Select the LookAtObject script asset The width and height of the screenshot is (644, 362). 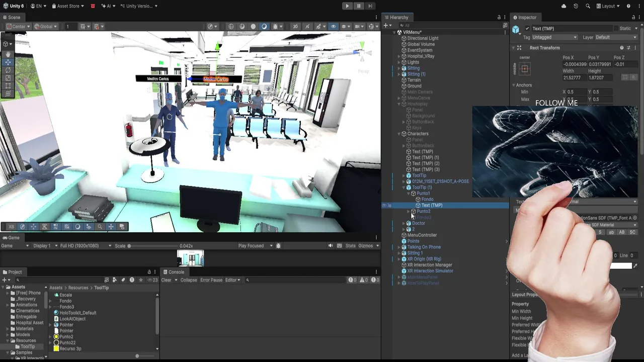pos(72,319)
